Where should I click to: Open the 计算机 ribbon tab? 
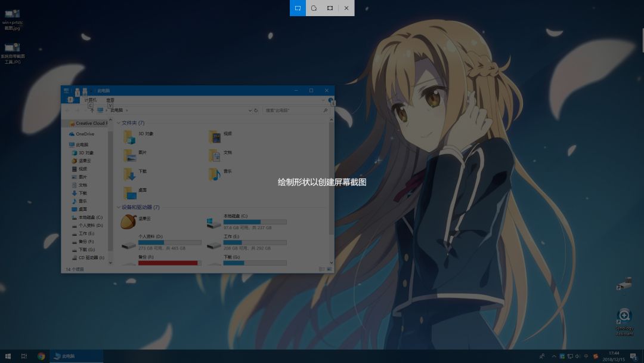pos(91,100)
